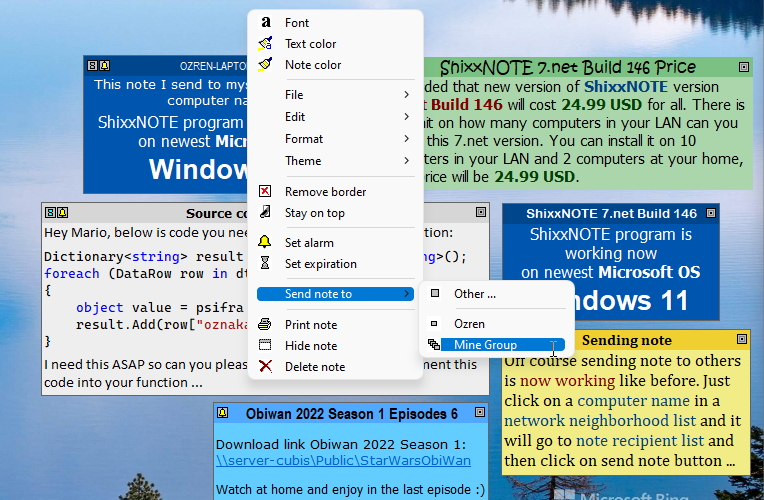This screenshot has height=500, width=764.
Task: Click Obiwan 2022 Season 1 Episodes 6 title
Action: [x=351, y=414]
